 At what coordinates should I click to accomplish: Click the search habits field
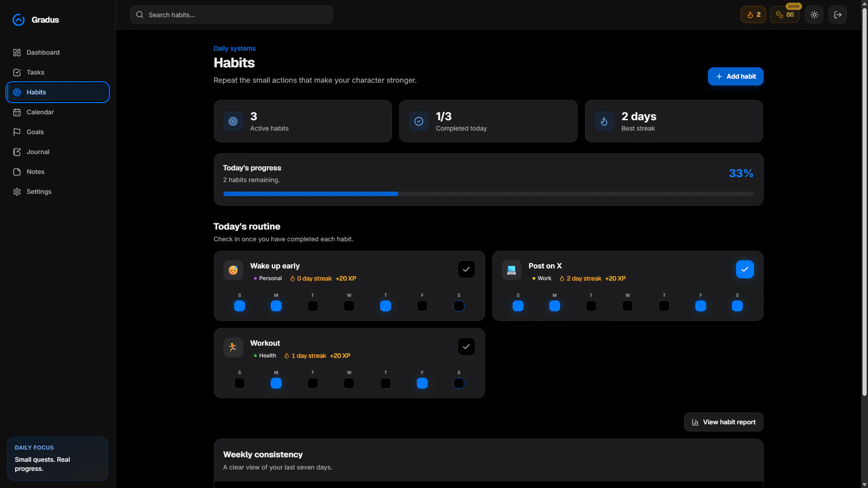(231, 14)
